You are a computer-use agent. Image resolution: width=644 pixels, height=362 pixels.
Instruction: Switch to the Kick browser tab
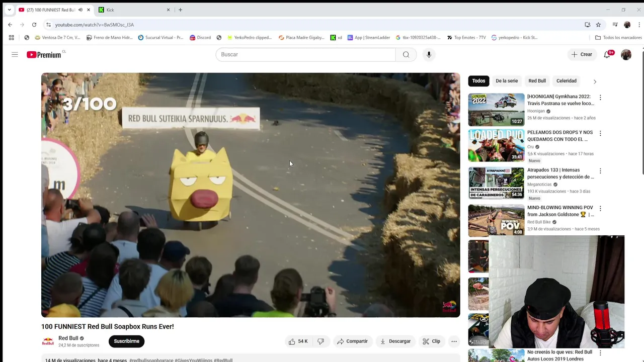pos(133,10)
